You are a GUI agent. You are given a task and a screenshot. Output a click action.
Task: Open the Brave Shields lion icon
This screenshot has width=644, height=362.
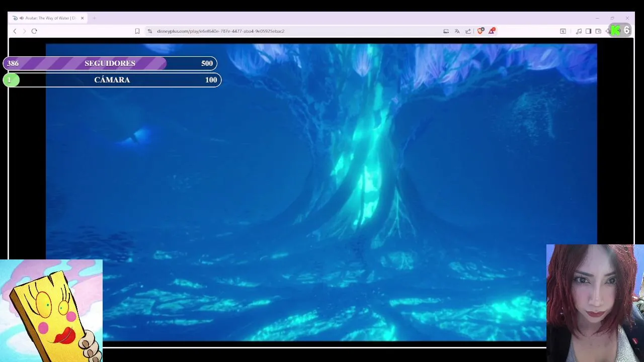click(480, 31)
